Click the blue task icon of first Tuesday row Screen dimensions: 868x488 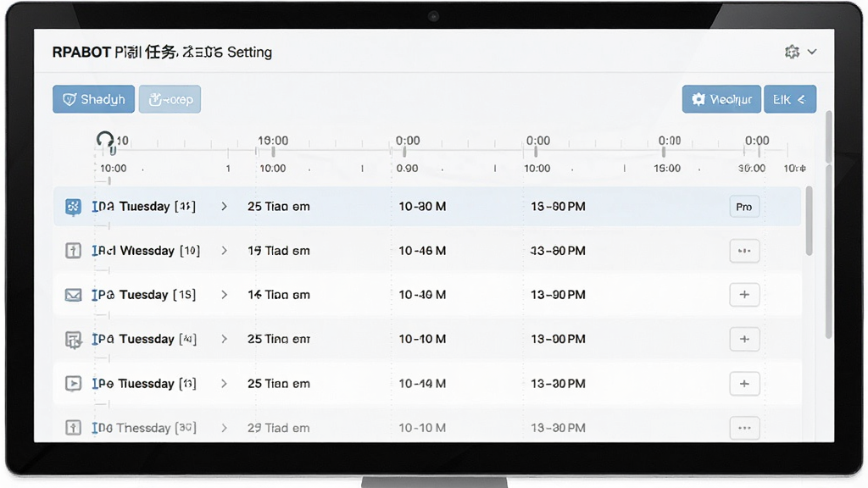(73, 207)
